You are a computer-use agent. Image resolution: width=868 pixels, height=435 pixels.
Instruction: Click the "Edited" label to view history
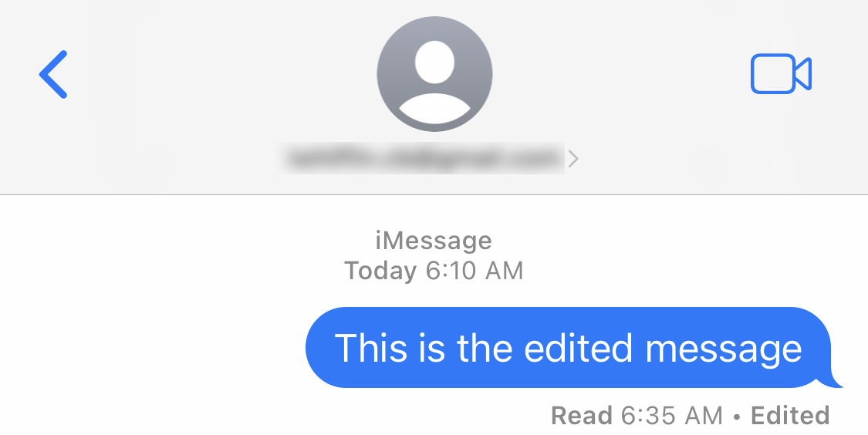pyautogui.click(x=790, y=416)
